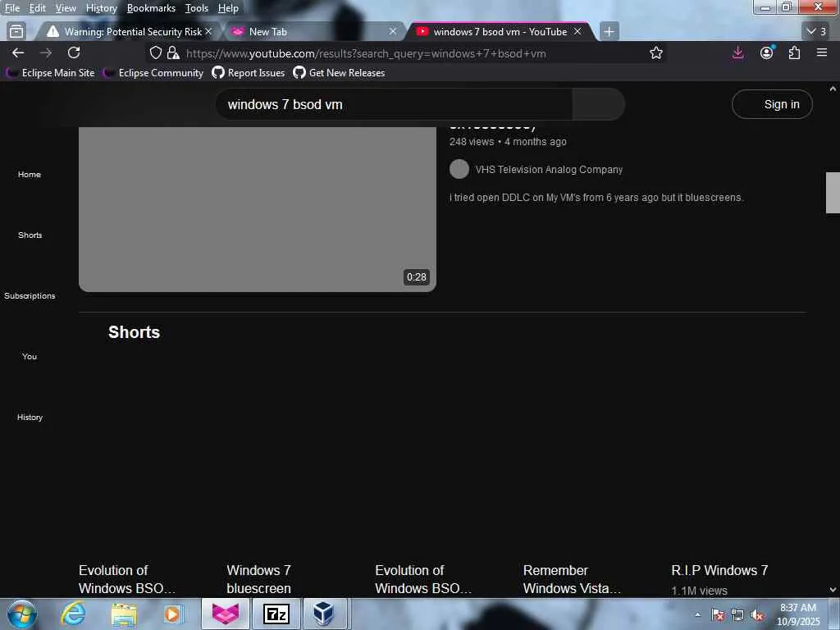Show hidden system tray icons
The image size is (840, 630).
click(x=697, y=615)
